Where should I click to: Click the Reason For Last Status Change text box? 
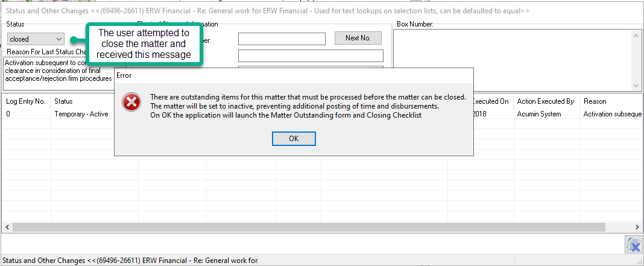(x=60, y=73)
